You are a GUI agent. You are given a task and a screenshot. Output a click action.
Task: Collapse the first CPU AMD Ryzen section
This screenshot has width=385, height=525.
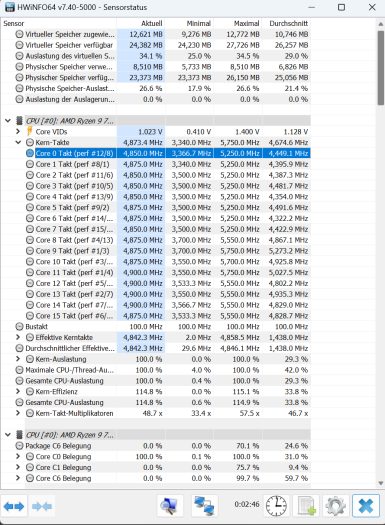tap(8, 121)
